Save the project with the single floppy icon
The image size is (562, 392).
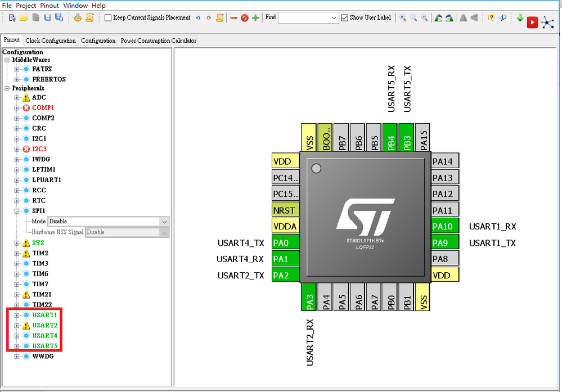(47, 17)
